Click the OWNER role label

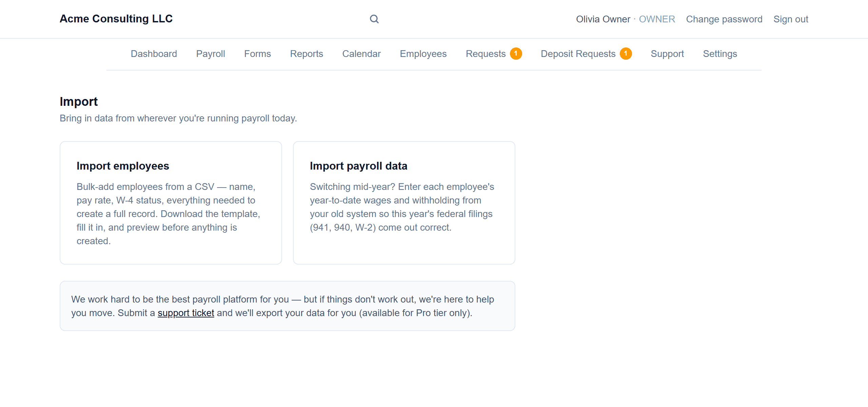[657, 19]
